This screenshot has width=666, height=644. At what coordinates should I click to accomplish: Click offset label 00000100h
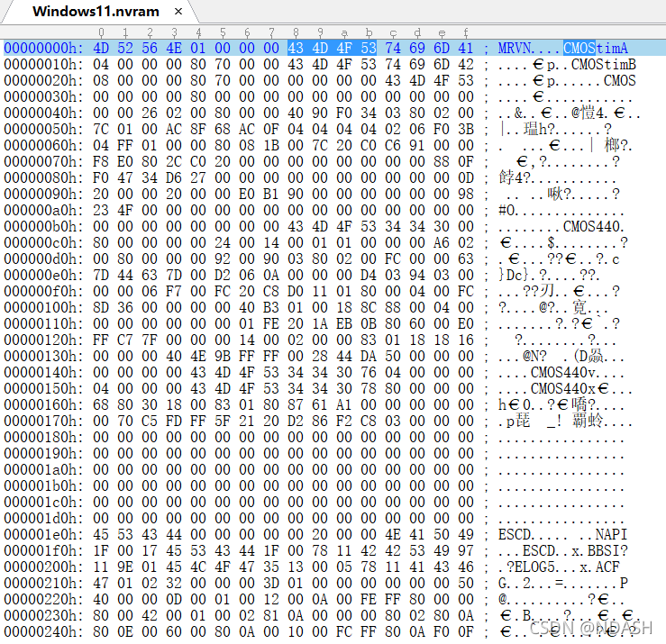pos(43,307)
